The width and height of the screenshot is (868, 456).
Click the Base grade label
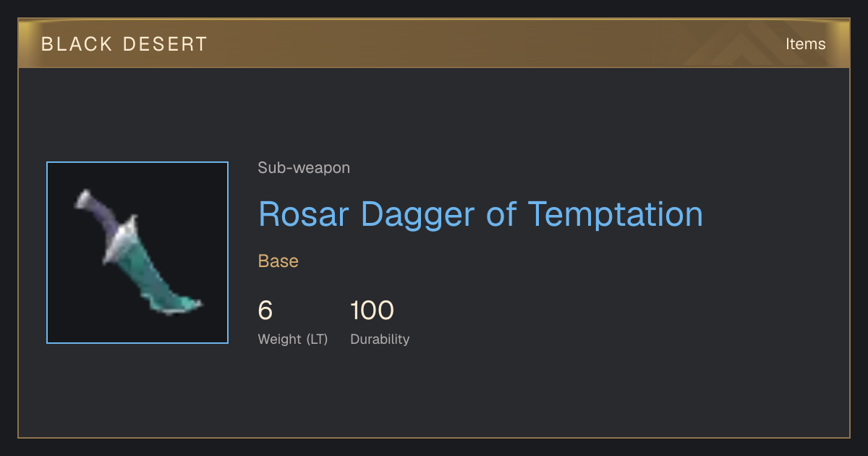tap(278, 261)
